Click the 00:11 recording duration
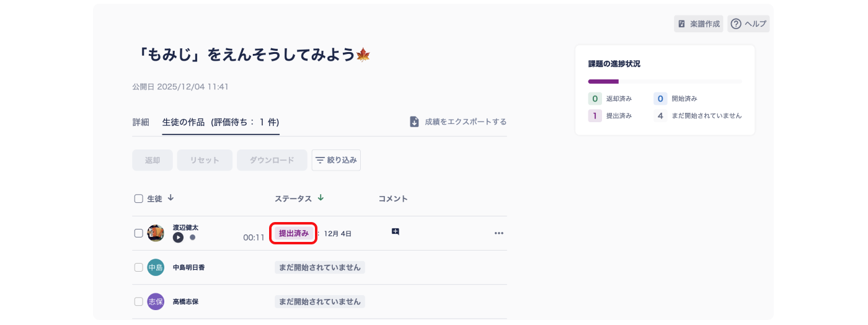The image size is (868, 325). pos(254,237)
